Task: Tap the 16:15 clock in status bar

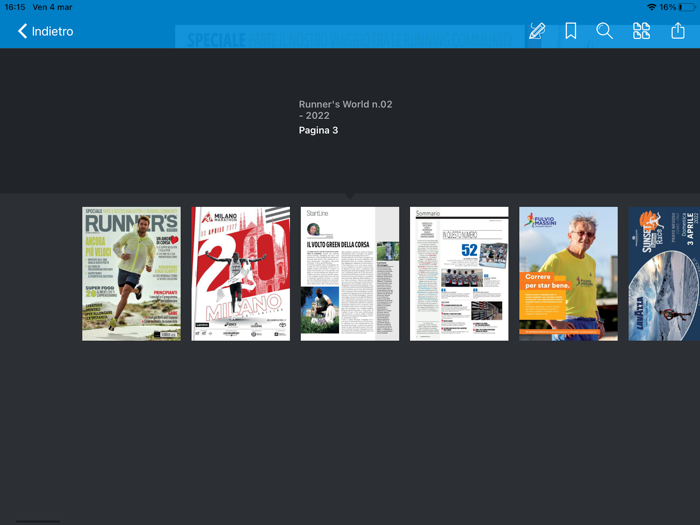Action: 15,7
